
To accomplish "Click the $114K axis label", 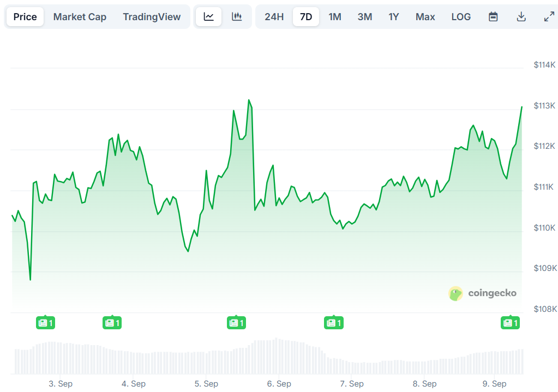I will (544, 65).
